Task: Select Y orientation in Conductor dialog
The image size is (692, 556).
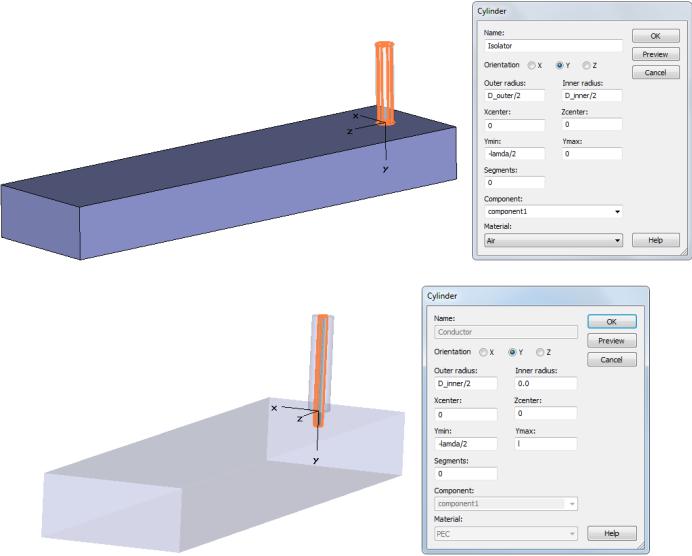Action: [512, 352]
